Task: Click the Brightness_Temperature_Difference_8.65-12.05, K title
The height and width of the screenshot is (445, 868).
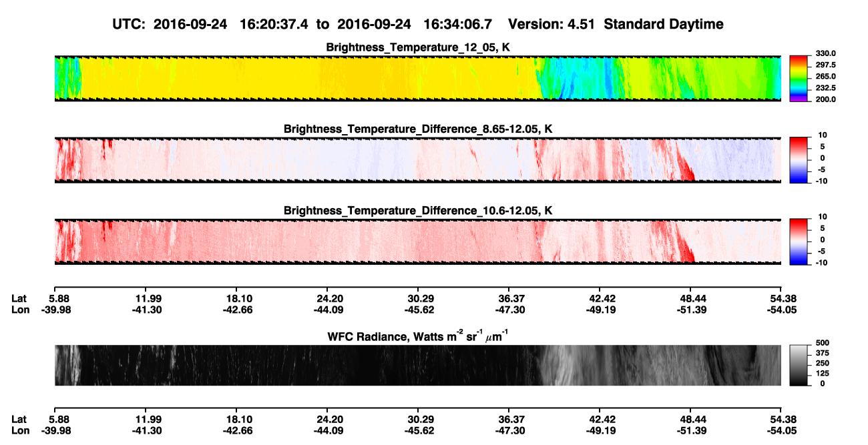Action: coord(419,128)
